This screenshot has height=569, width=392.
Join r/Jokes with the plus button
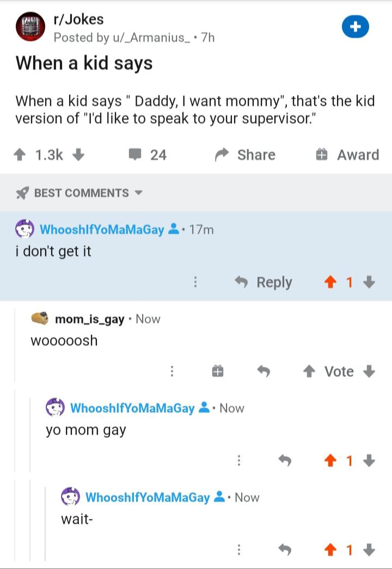356,27
